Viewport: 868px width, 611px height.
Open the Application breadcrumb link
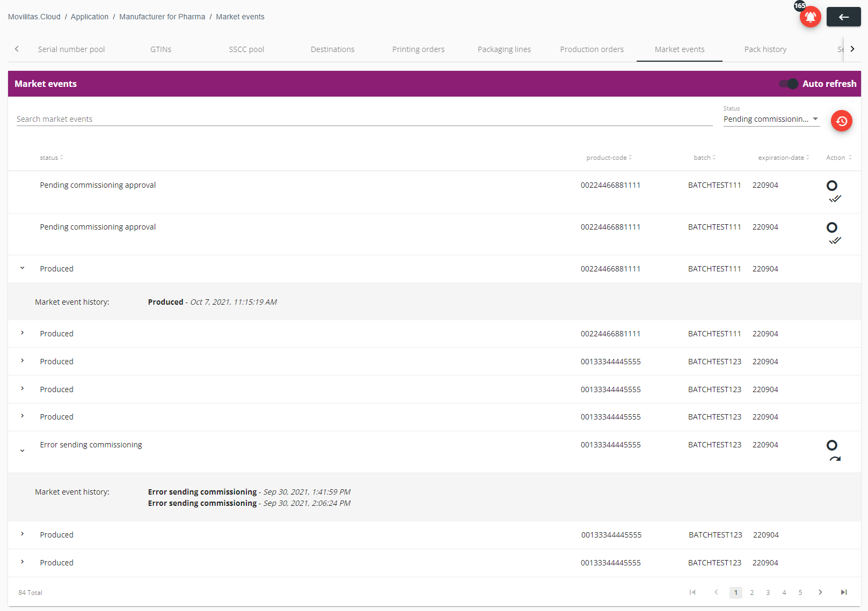(x=90, y=17)
